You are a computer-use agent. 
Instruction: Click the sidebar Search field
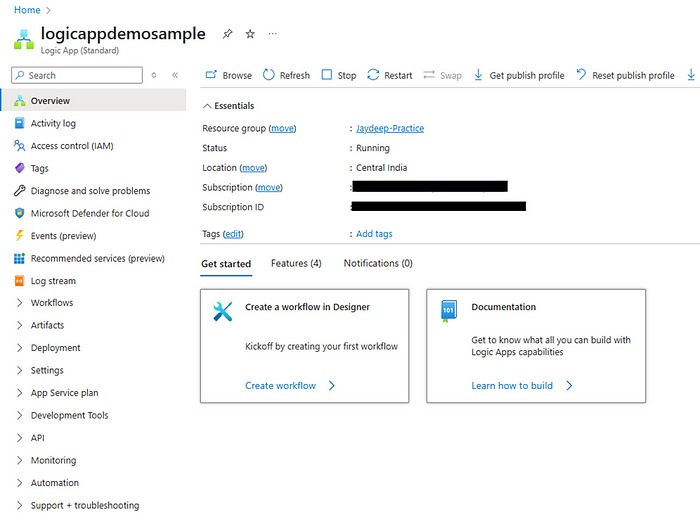tap(77, 75)
